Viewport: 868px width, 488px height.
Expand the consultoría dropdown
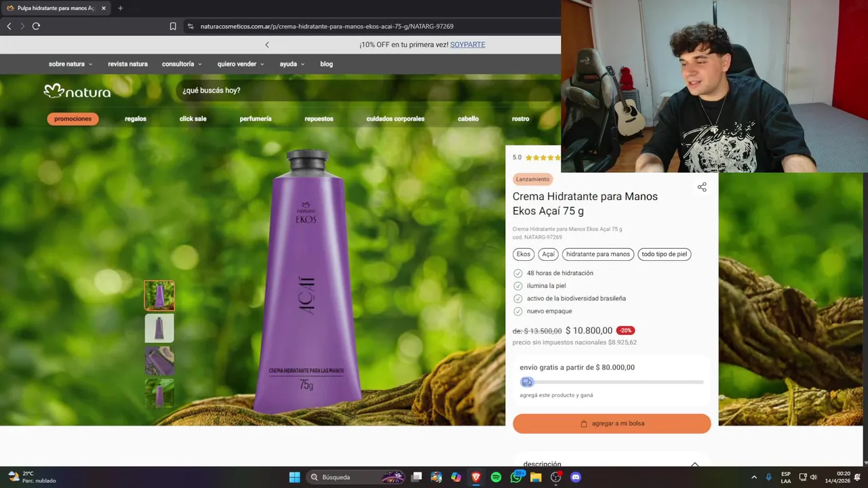tap(182, 64)
